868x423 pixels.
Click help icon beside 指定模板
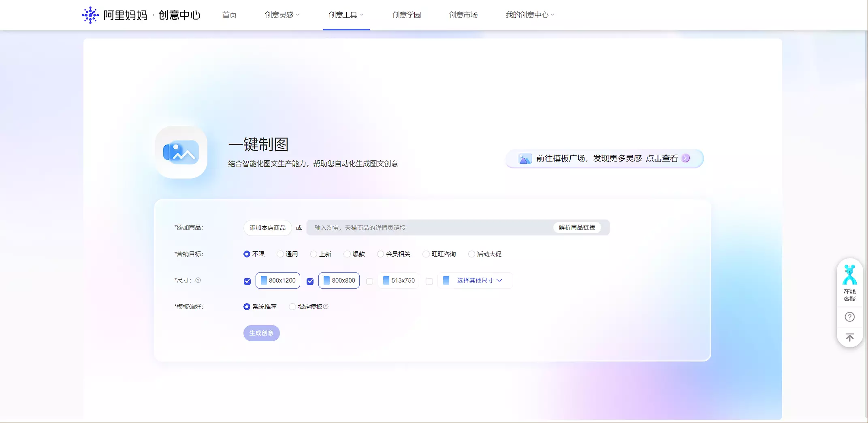(x=326, y=306)
